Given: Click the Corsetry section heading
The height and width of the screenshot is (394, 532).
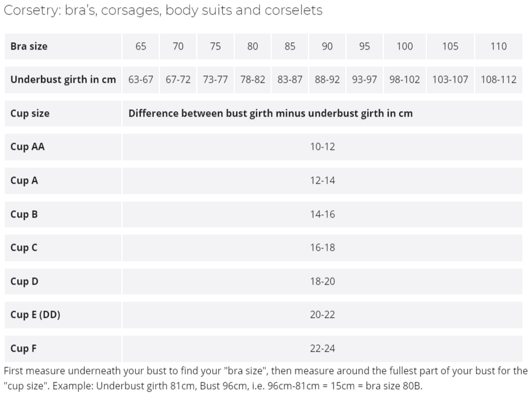Looking at the screenshot, I should pyautogui.click(x=163, y=10).
